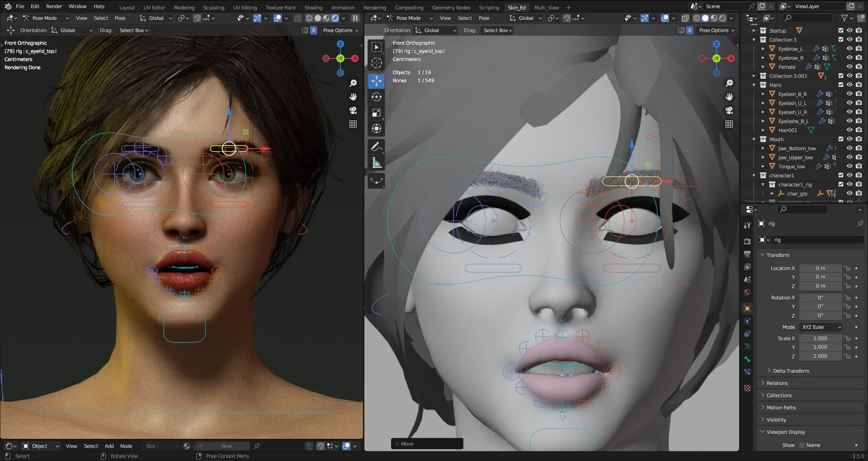Hide Hair001 using its eye icon
The width and height of the screenshot is (868, 461).
pos(849,130)
